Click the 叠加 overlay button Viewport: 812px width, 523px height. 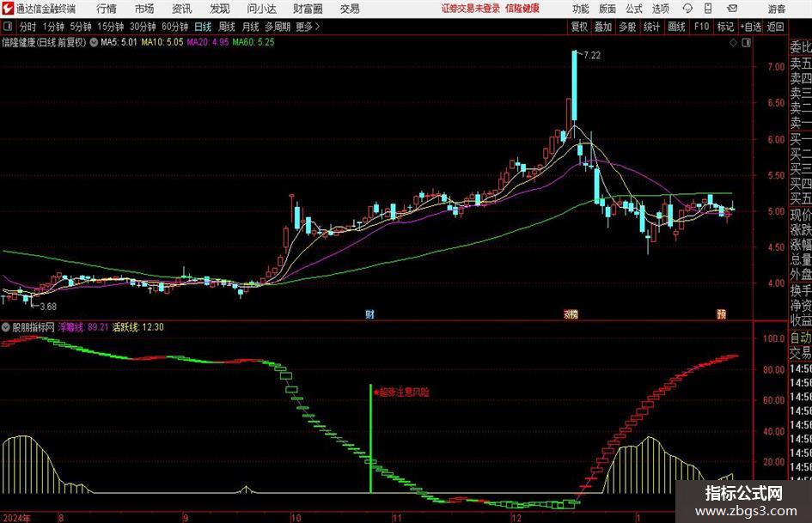coord(603,27)
